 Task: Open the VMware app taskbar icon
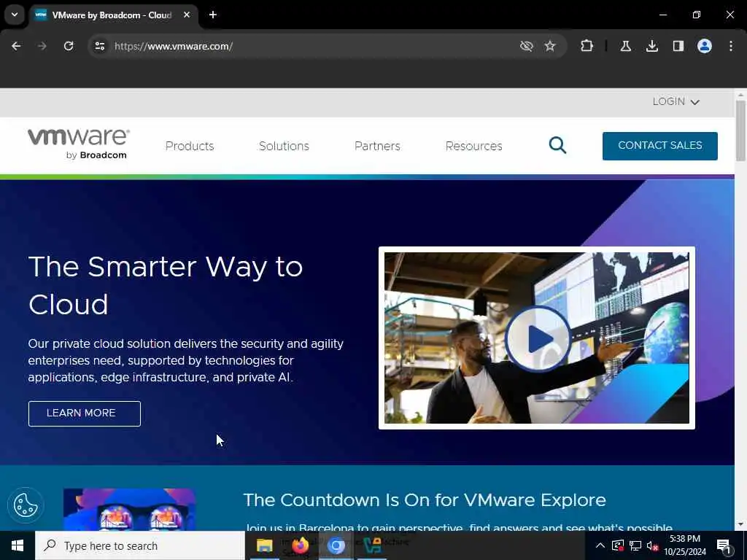pos(372,545)
